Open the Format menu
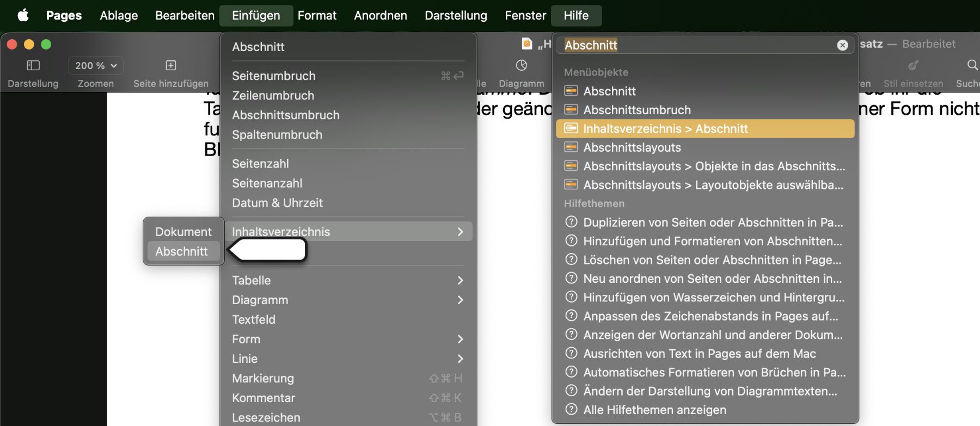 click(x=317, y=15)
